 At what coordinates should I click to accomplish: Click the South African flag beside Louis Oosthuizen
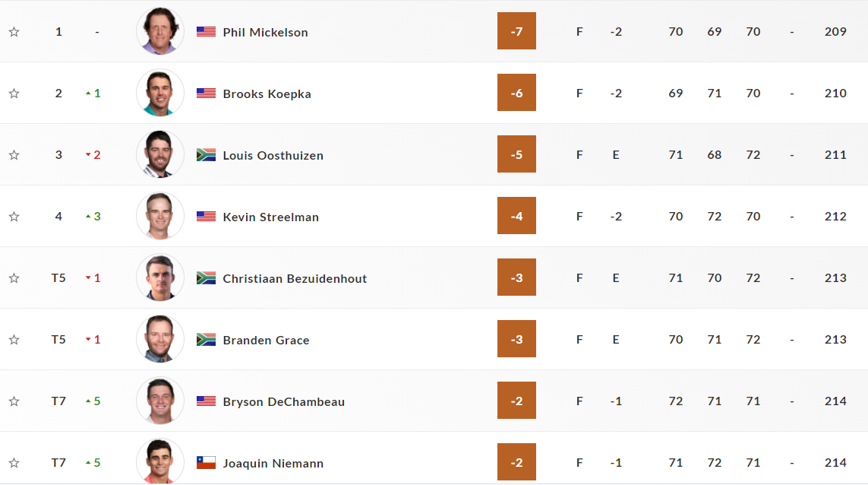pos(206,155)
